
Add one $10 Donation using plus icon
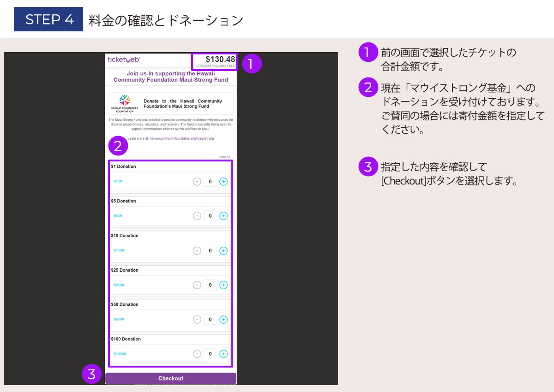pyautogui.click(x=223, y=251)
